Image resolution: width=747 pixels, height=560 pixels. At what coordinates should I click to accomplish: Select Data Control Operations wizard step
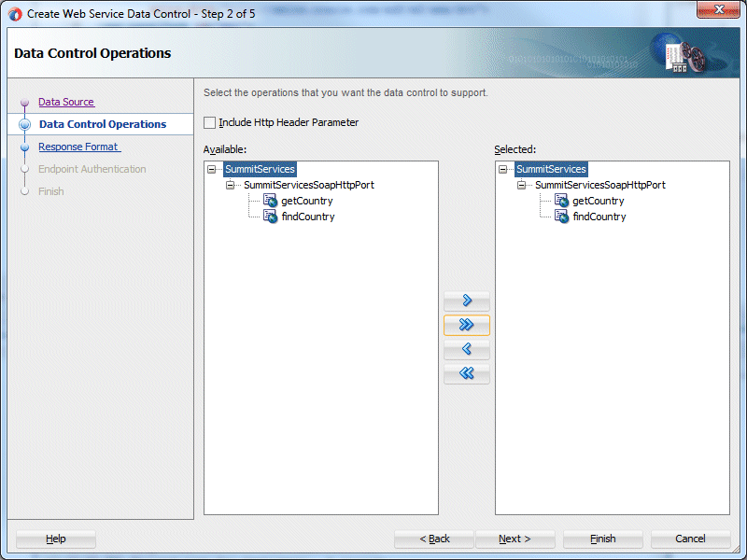click(103, 124)
